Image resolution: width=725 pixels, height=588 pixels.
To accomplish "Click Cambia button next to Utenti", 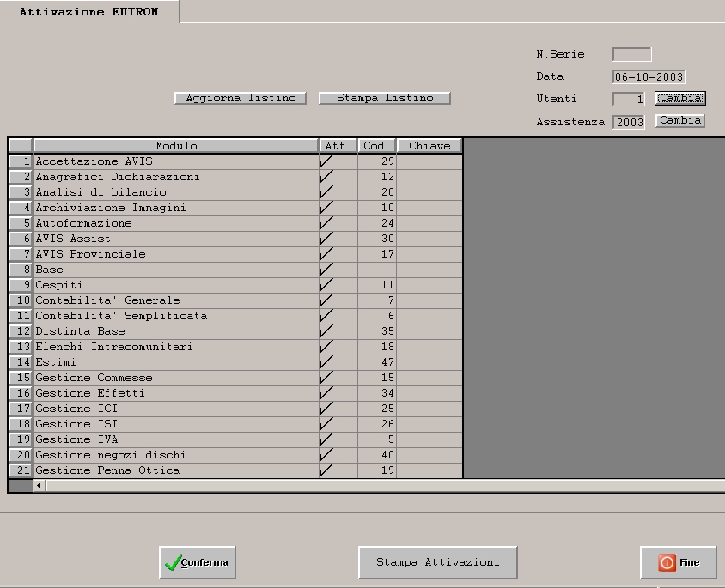I will [679, 99].
